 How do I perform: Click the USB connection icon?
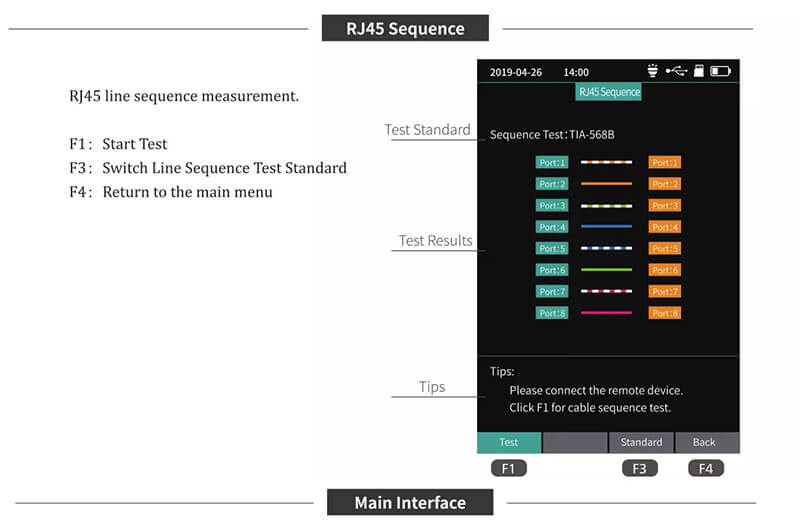tap(676, 72)
